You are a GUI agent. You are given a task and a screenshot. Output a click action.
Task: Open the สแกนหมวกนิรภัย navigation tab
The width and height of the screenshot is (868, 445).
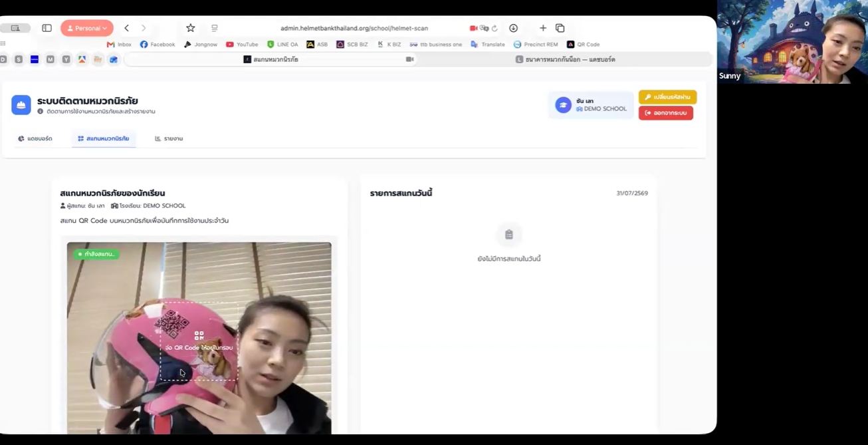(104, 138)
